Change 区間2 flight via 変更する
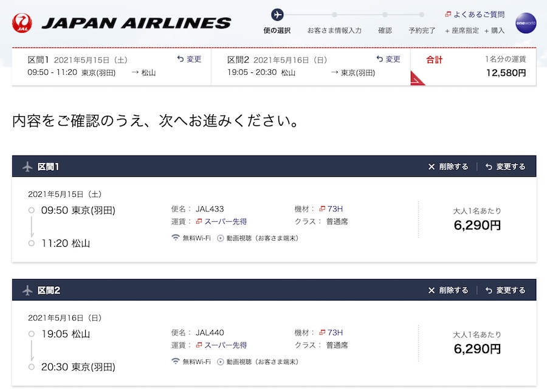547x392 pixels. (506, 290)
